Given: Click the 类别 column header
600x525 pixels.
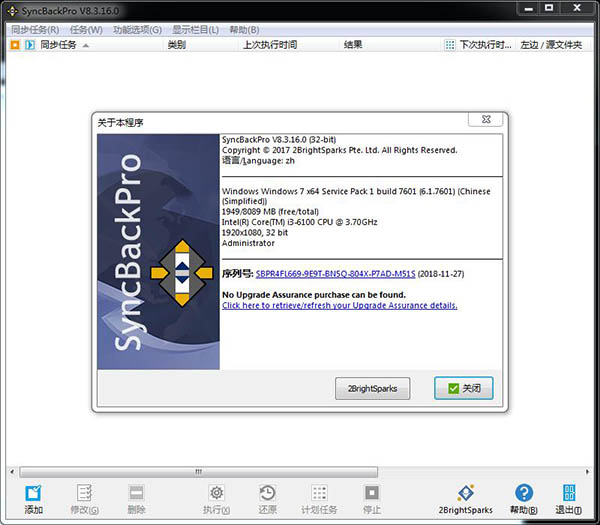Looking at the screenshot, I should click(x=177, y=45).
